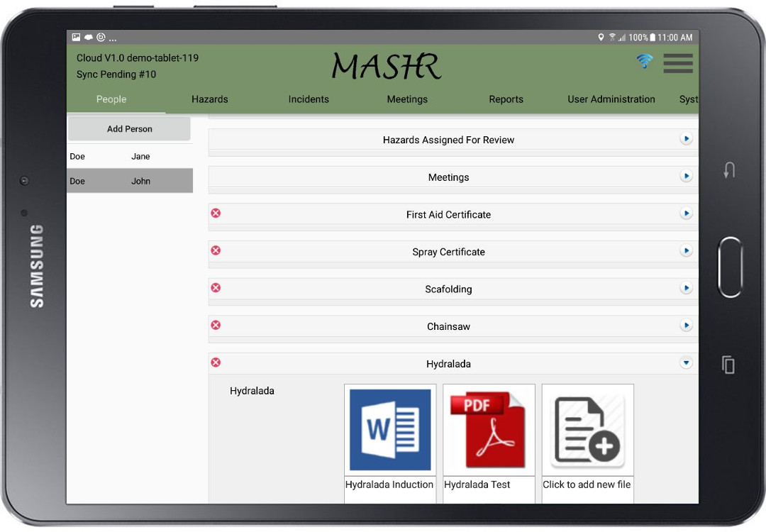Open the hamburger menu icon
The image size is (766, 532).
678,63
